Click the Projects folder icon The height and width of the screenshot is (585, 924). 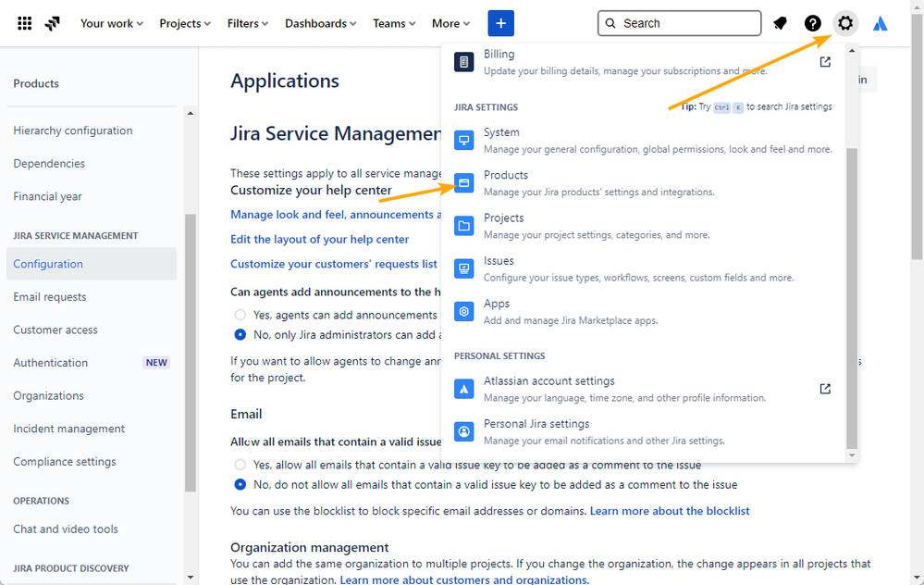(463, 226)
